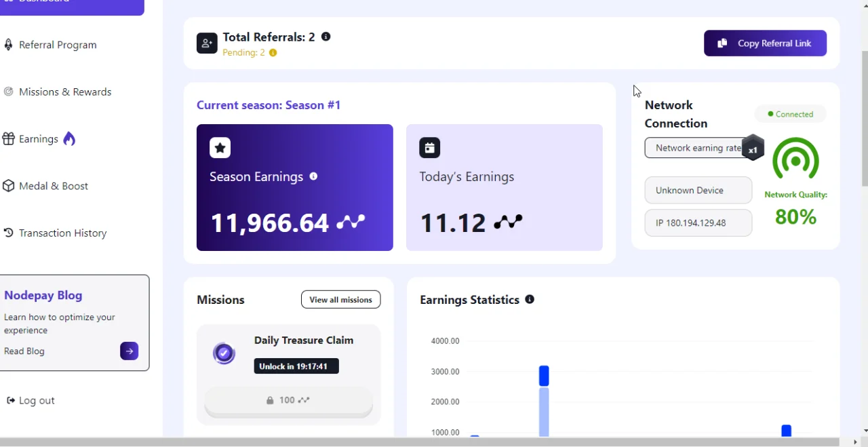Click the tall blue bar near 3000.00
The height and width of the screenshot is (447, 868).
click(x=544, y=376)
